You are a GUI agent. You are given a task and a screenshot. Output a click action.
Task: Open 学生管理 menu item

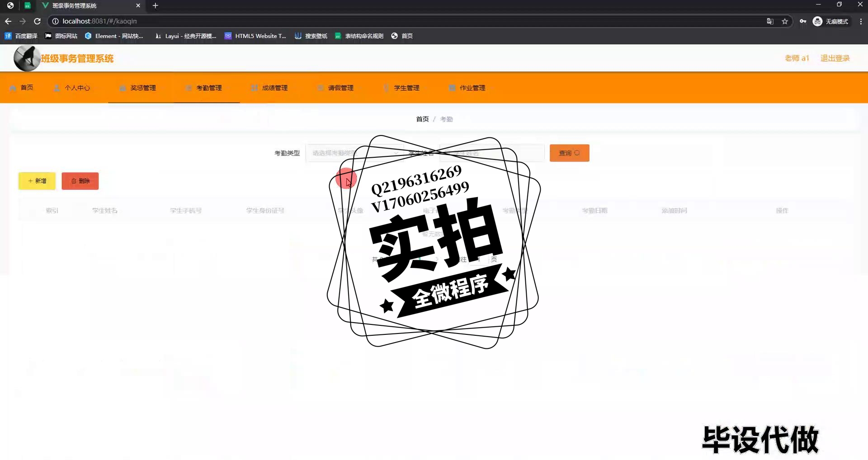tap(401, 88)
